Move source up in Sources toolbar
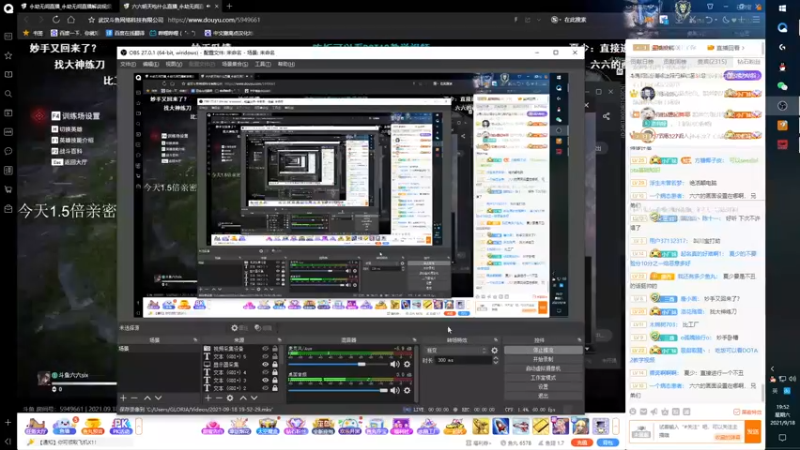Screen dimensions: 800x450 point(243,398)
